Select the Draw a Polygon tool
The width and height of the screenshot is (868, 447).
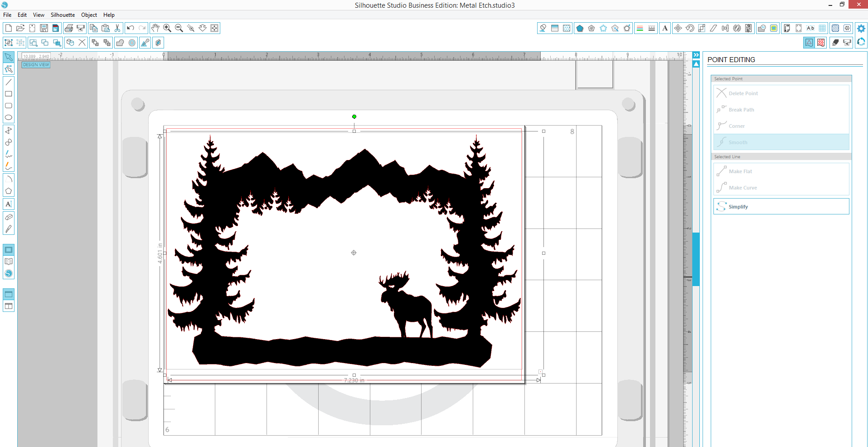(9, 131)
